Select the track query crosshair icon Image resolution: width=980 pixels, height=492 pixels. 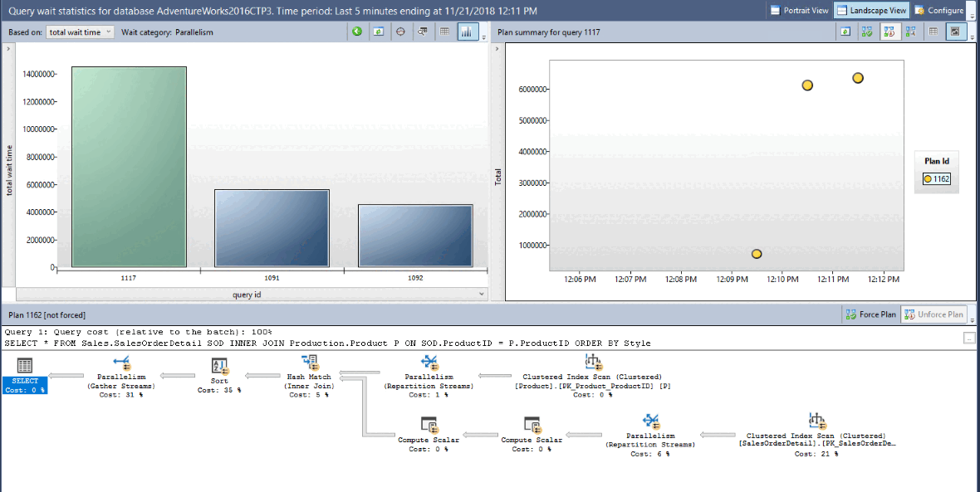tap(401, 32)
